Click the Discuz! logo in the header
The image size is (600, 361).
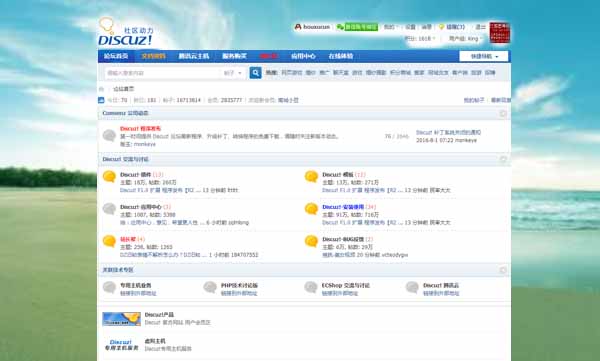coord(126,31)
